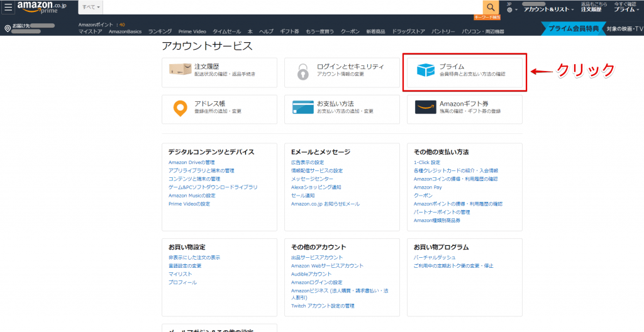The height and width of the screenshot is (332, 644).
Task: Open the お支払い方法 card title
Action: coord(335,104)
